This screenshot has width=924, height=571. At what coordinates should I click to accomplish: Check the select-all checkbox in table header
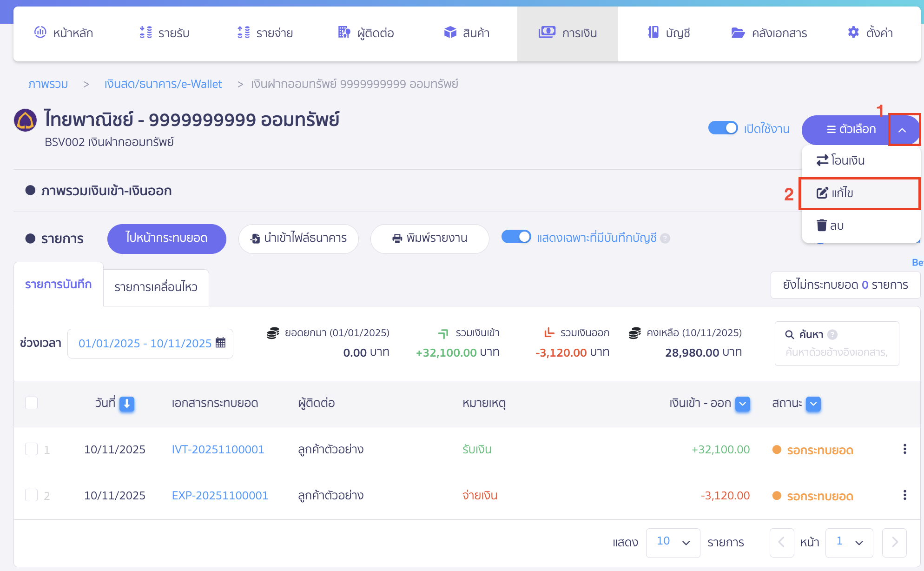31,403
